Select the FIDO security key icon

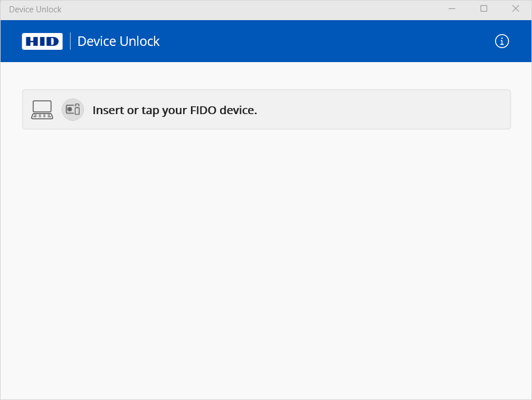73,110
